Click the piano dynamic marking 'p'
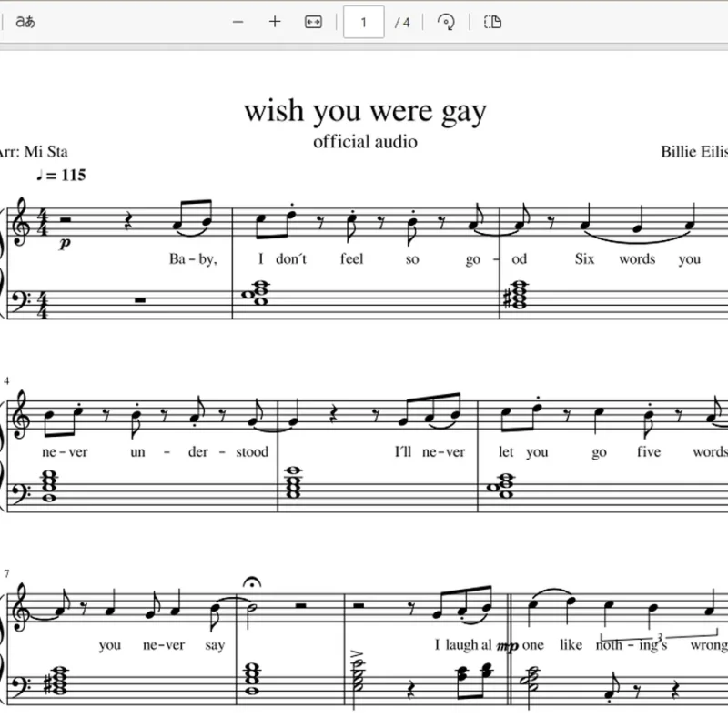728x728 pixels. tap(65, 243)
